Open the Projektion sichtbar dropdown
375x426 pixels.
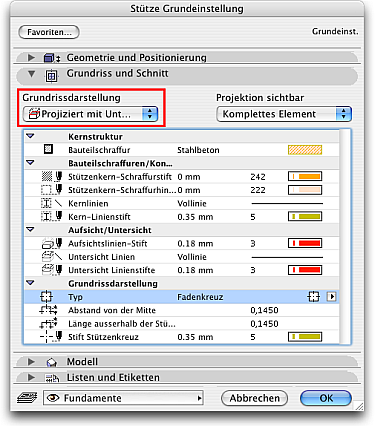pos(284,114)
